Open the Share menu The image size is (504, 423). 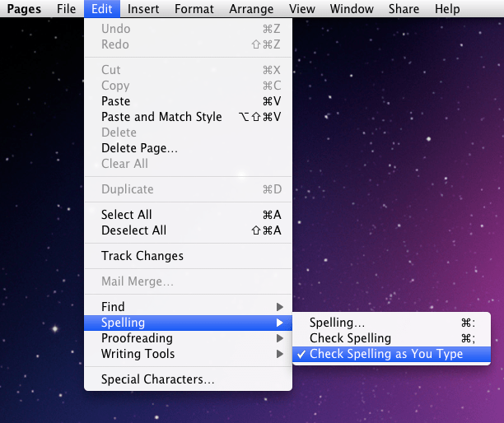pos(404,9)
